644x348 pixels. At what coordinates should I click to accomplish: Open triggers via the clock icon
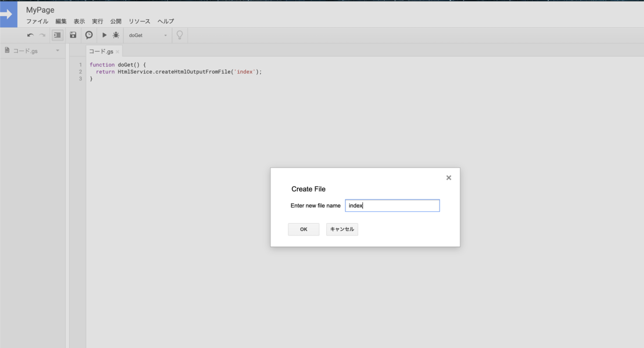(x=89, y=35)
